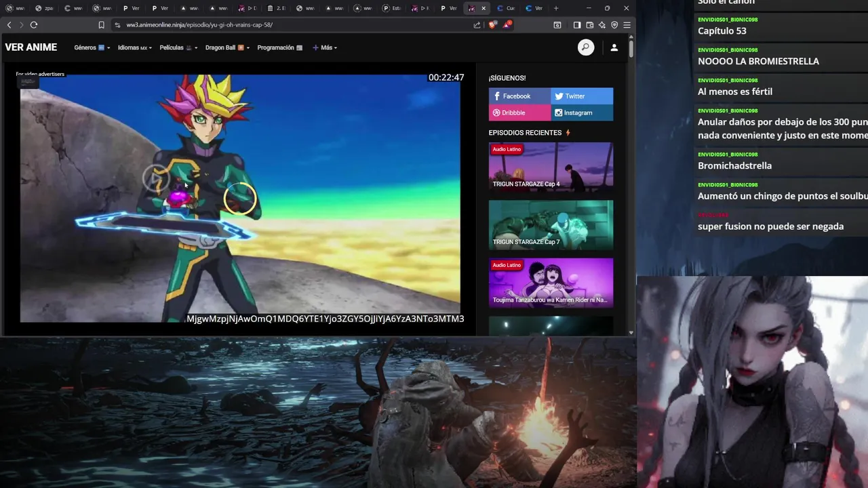Open the Instagram follow button
This screenshot has height=488, width=868.
click(x=582, y=113)
